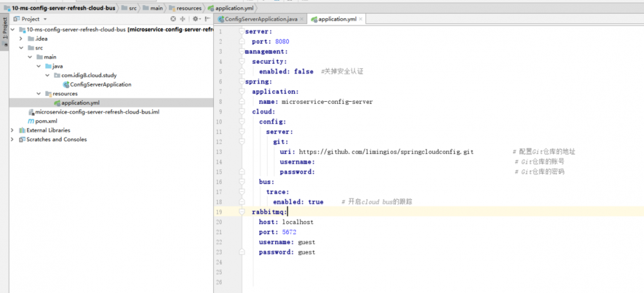This screenshot has width=644, height=293.
Task: Expand the .idea folder
Action: coord(21,39)
